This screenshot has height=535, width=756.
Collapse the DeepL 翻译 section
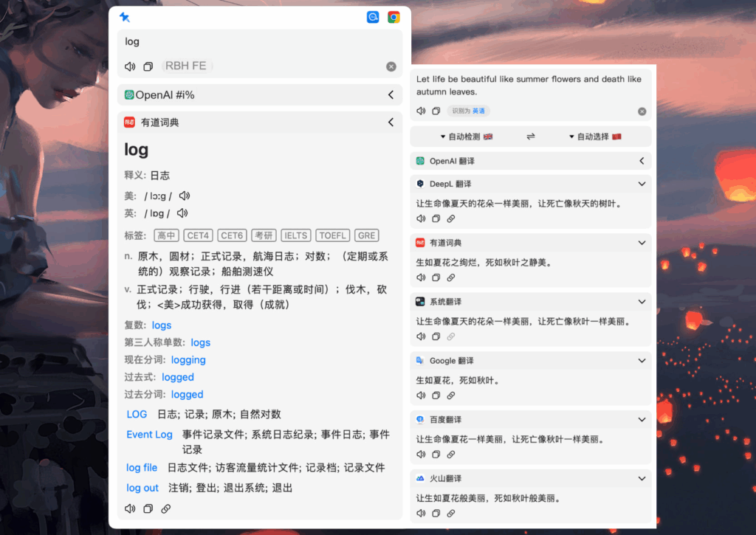coord(641,183)
